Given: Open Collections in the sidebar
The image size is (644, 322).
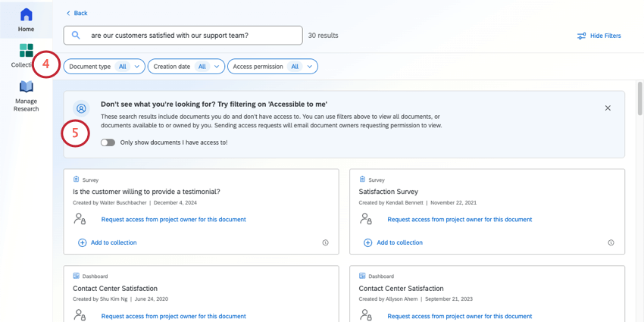Looking at the screenshot, I should point(26,52).
